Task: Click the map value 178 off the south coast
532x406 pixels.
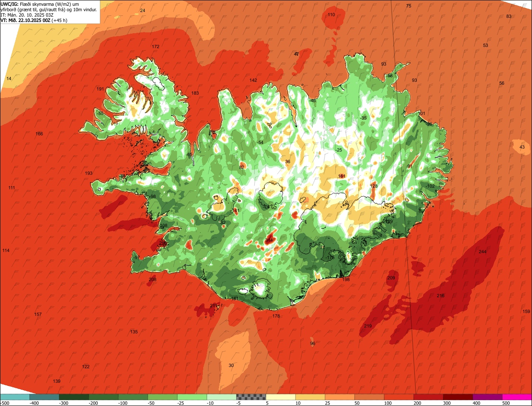Action: tap(276, 316)
